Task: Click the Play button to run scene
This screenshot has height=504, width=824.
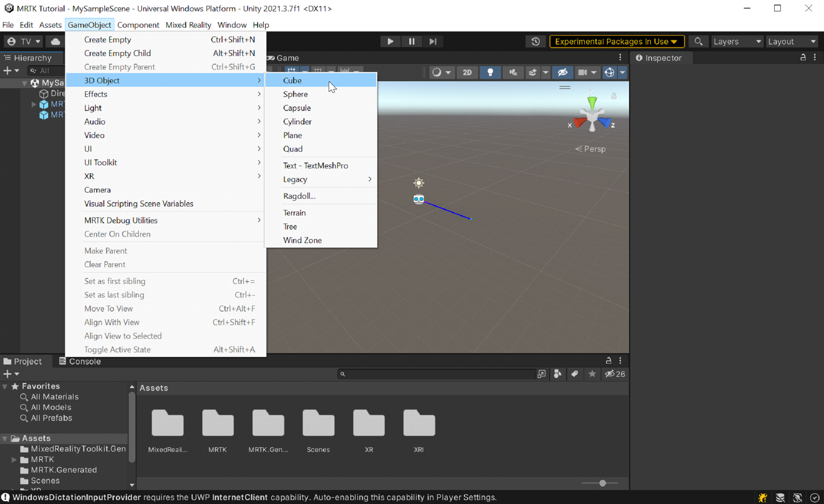Action: click(x=390, y=41)
